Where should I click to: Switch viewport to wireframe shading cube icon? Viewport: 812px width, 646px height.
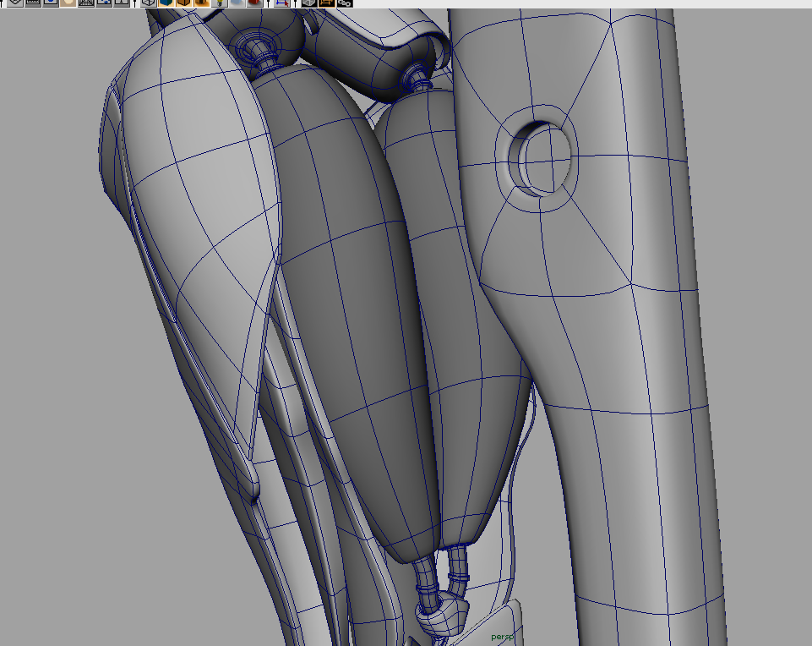(150, 3)
